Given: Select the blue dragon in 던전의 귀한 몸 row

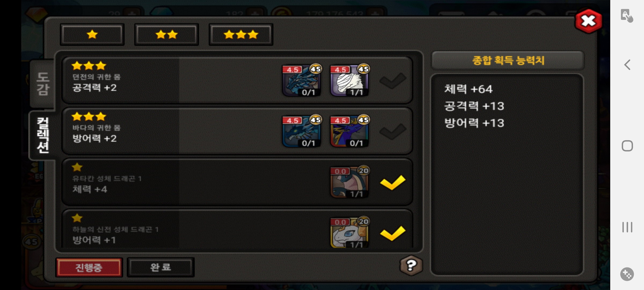Looking at the screenshot, I should pos(302,80).
